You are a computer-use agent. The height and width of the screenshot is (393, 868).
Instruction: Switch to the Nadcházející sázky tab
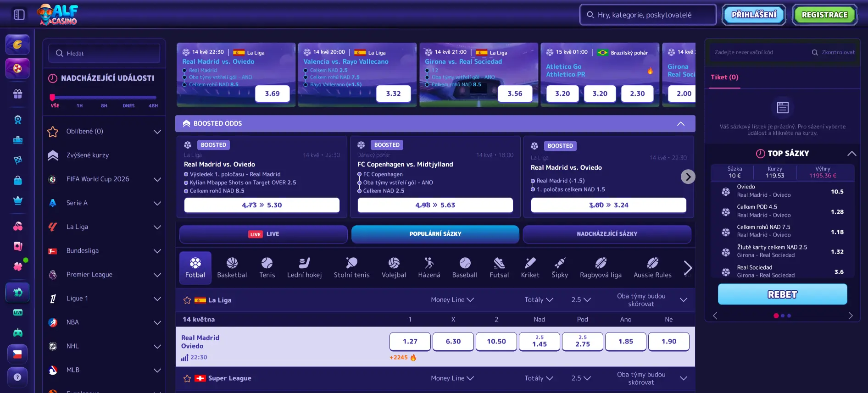[x=607, y=234]
